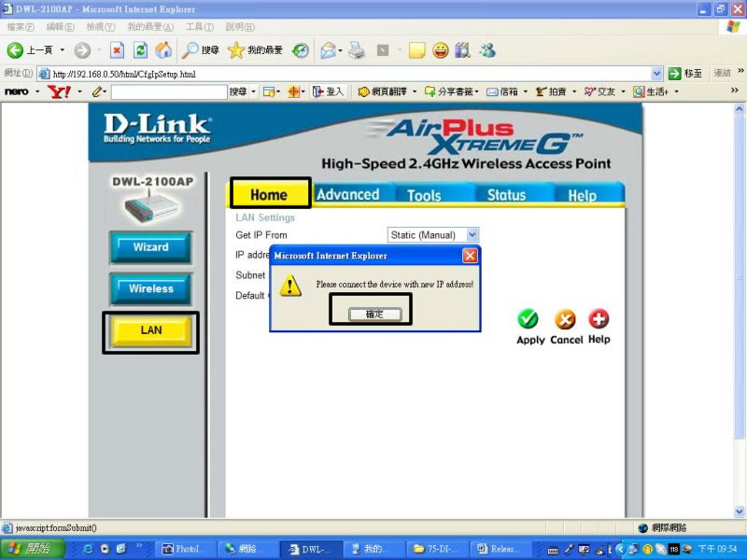This screenshot has height=560, width=747.
Task: Go to the browser Home page icon
Action: click(x=163, y=50)
